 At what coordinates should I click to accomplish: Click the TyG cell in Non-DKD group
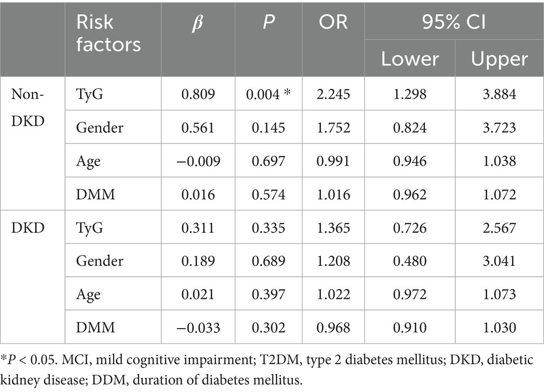[88, 94]
